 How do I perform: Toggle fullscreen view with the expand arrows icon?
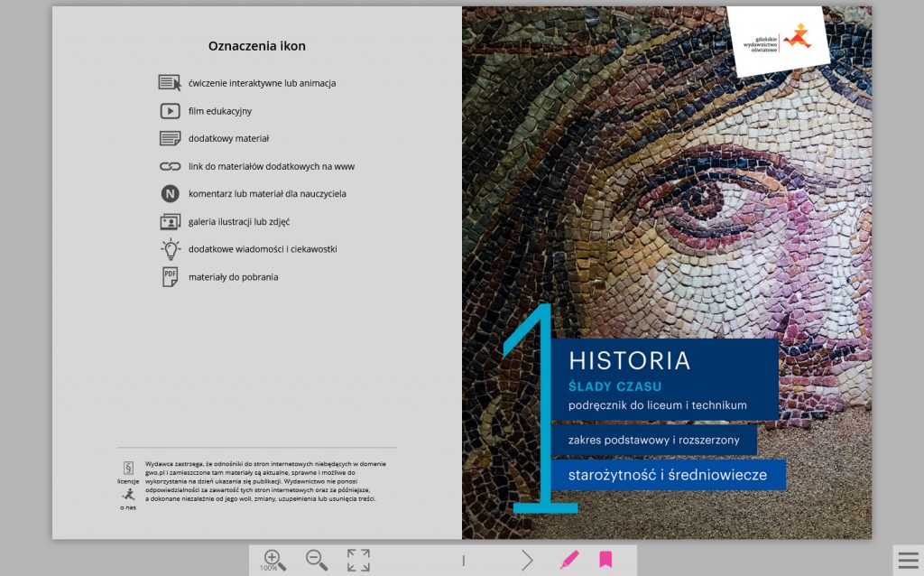(x=358, y=560)
